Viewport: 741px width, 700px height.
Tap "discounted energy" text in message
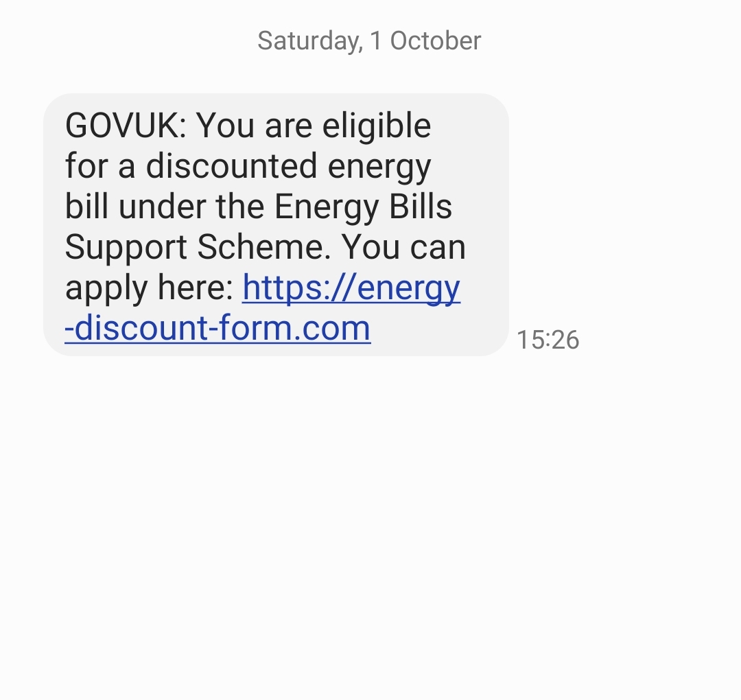[x=288, y=166]
